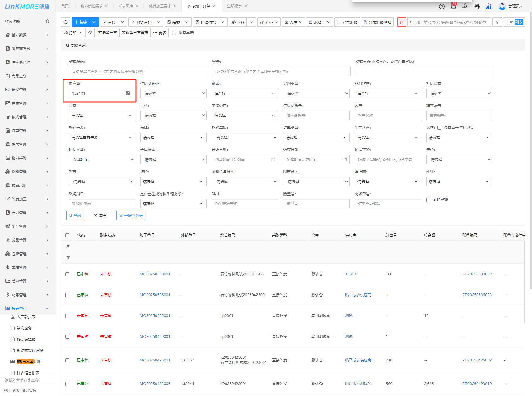Switch to the 外发加工需求 tab
This screenshot has height=396, width=532.
(160, 6)
